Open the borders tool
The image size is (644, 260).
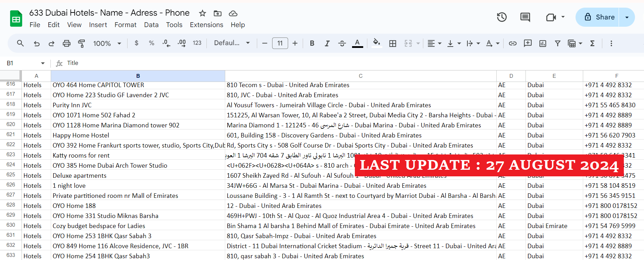coord(393,43)
